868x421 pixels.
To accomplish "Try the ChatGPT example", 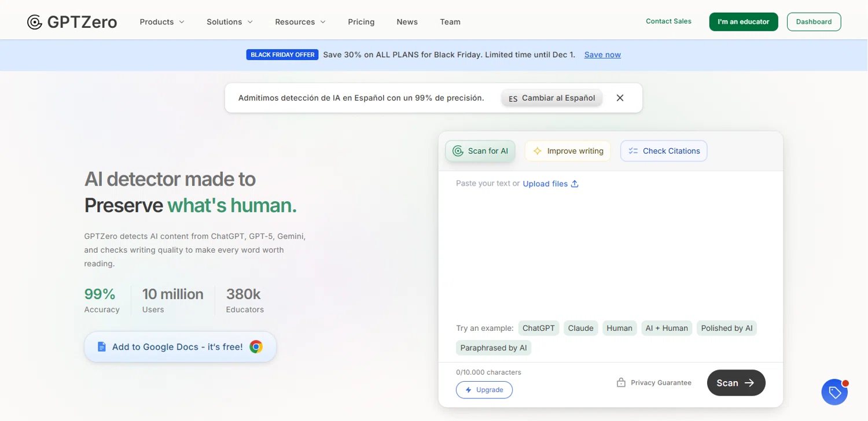I will [x=539, y=328].
